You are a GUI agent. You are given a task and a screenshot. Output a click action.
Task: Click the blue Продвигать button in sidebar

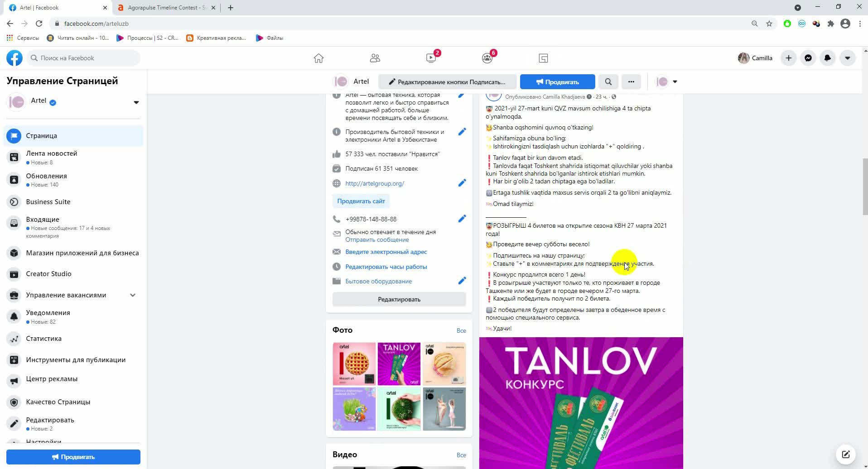pos(73,457)
